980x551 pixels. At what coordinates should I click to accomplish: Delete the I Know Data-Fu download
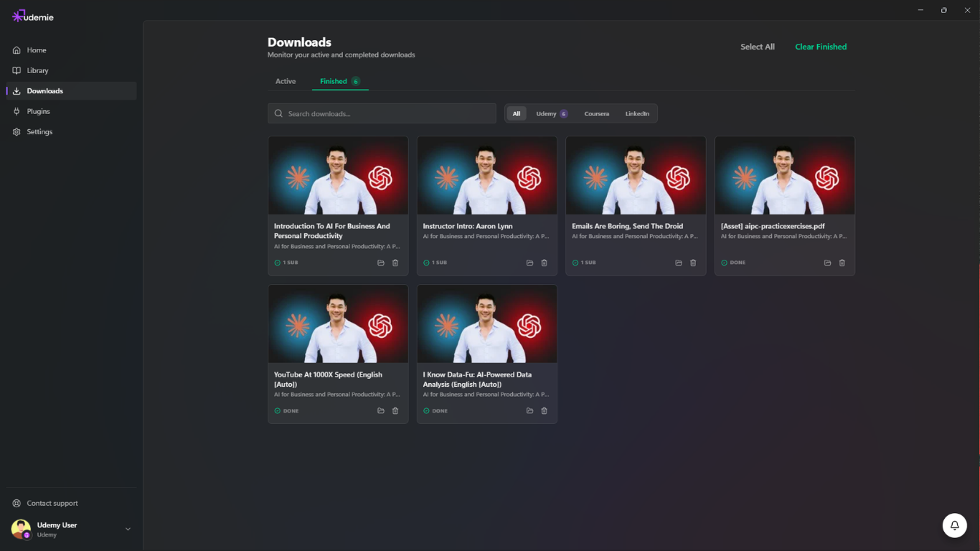[x=545, y=411]
